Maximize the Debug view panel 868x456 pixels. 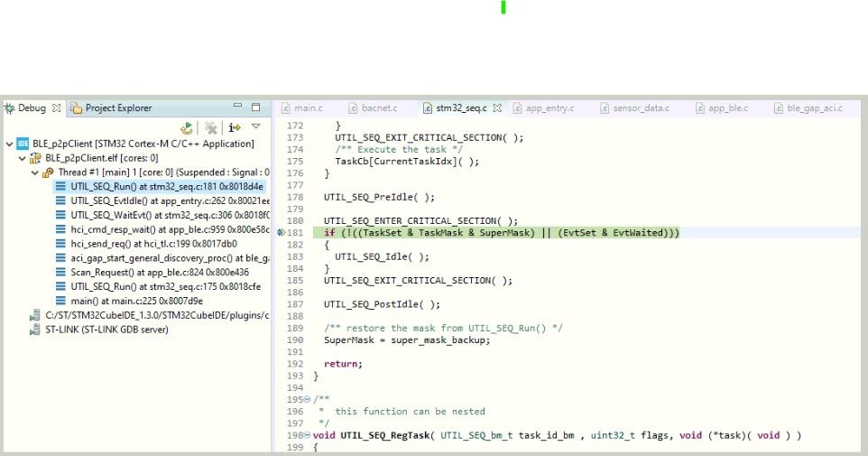[255, 107]
